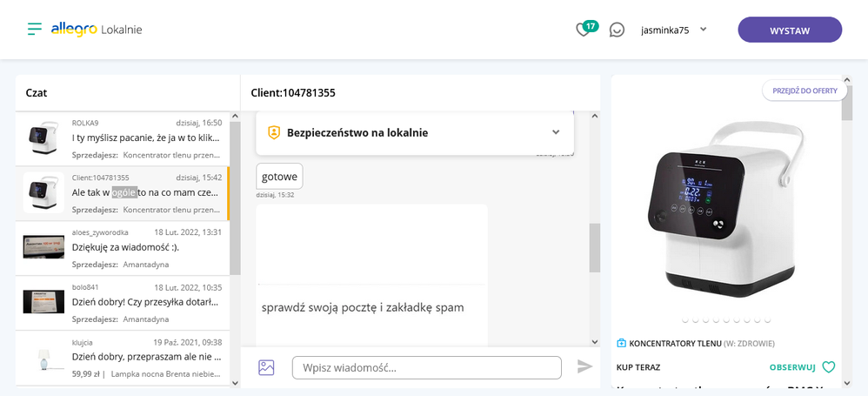868x396 pixels.
Task: Click the conversation scrollbar up arrow
Action: pyautogui.click(x=595, y=117)
